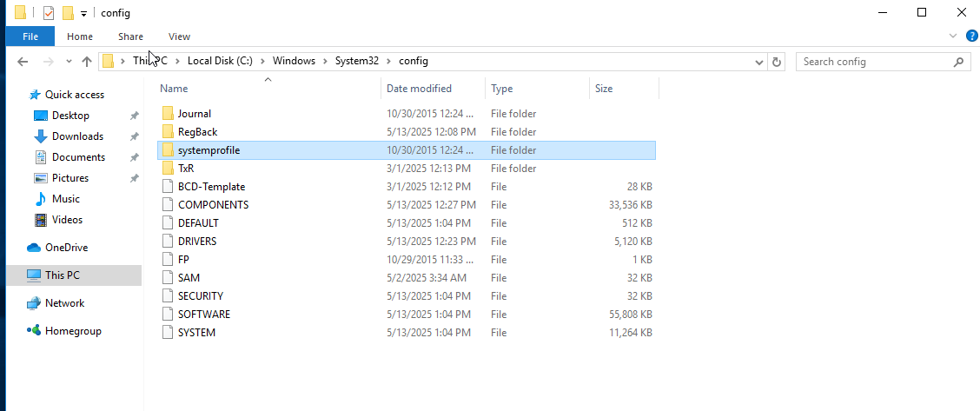Sort files by the Date modified column
The height and width of the screenshot is (411, 980).
point(419,89)
